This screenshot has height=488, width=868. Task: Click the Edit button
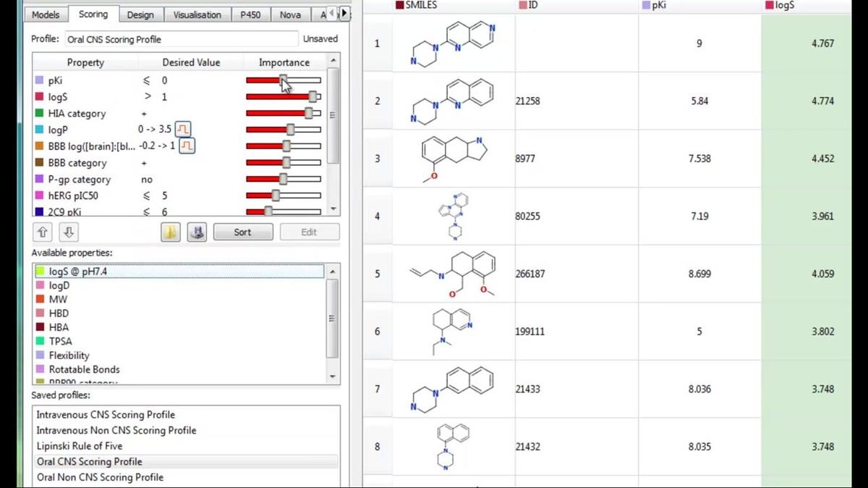[309, 232]
